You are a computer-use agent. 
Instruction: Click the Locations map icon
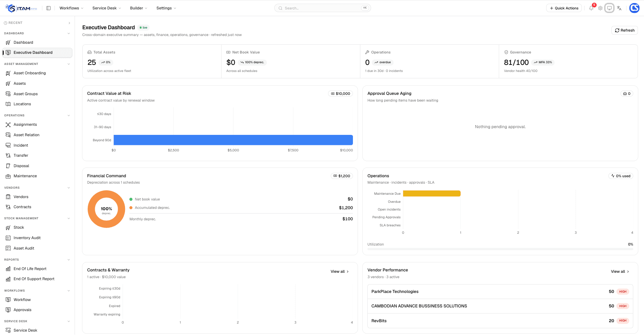click(8, 104)
